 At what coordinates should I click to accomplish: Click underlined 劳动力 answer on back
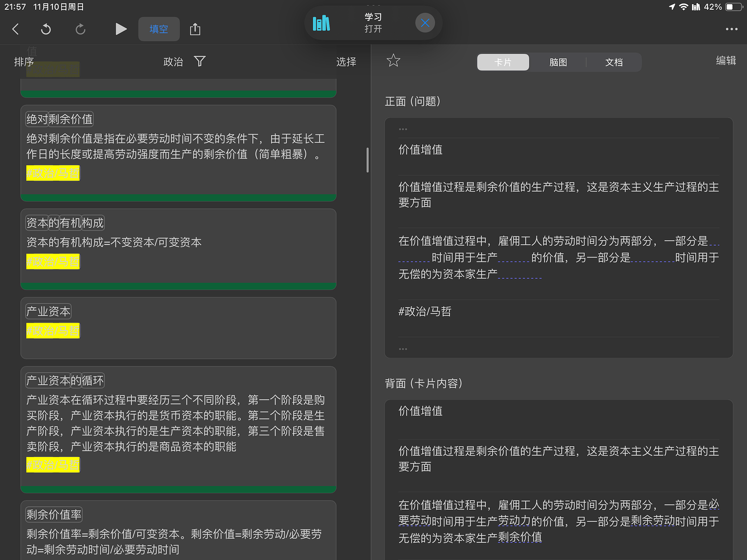[514, 521]
